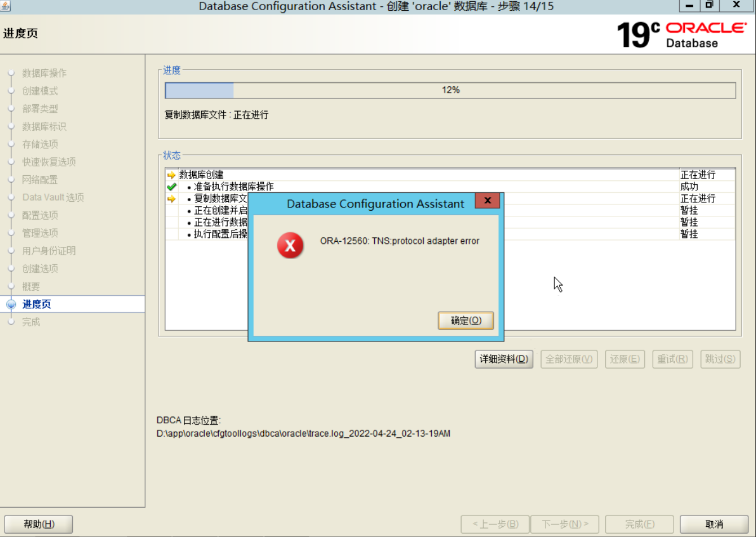Click the red error icon in the dialog
756x537 pixels.
[290, 245]
